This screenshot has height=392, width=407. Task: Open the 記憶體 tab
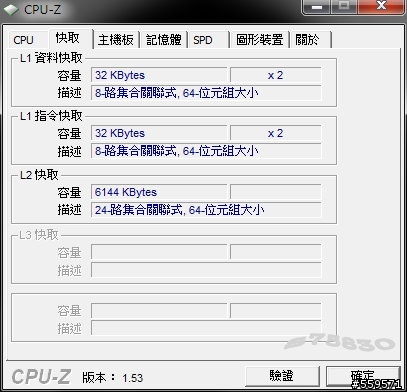[x=163, y=40]
